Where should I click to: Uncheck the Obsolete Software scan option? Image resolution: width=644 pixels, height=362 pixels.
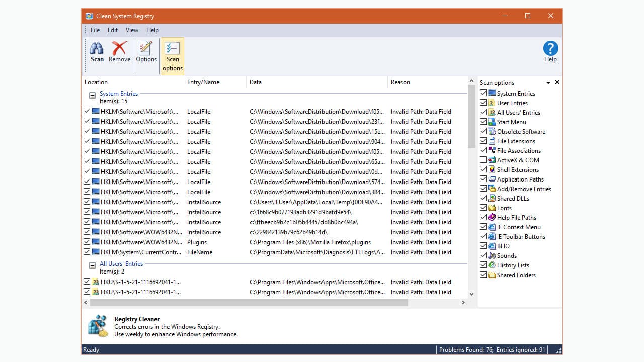(483, 131)
